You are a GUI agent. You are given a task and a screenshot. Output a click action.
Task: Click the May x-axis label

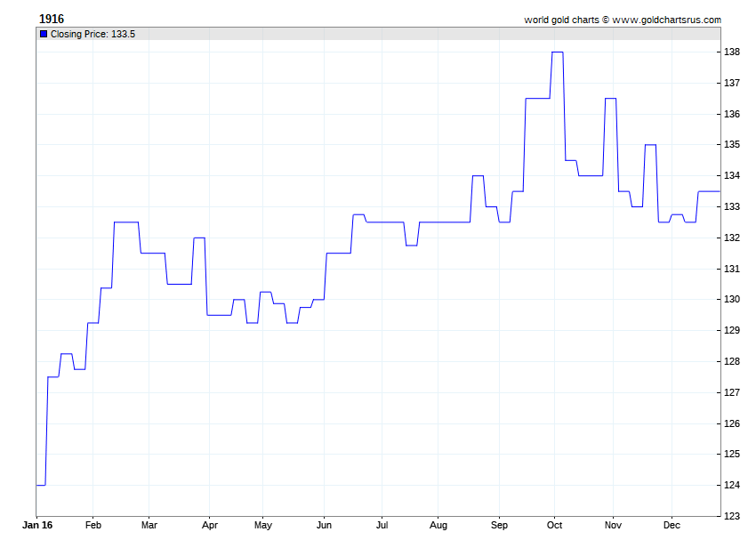pos(263,526)
